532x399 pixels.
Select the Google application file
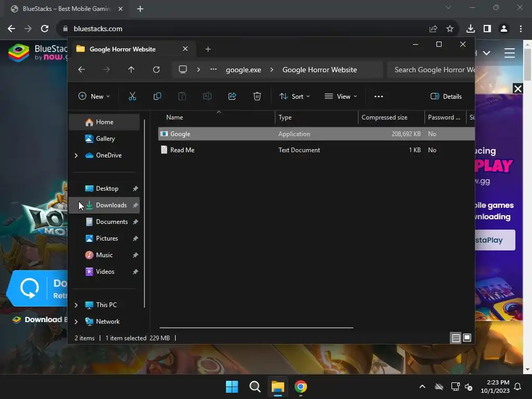tap(316, 134)
